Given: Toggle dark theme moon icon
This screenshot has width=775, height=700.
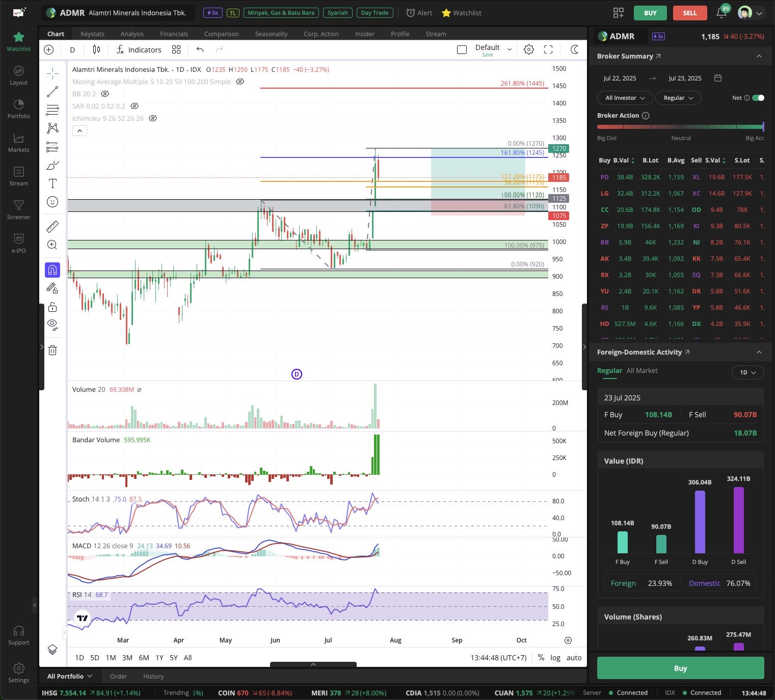Looking at the screenshot, I should (575, 49).
